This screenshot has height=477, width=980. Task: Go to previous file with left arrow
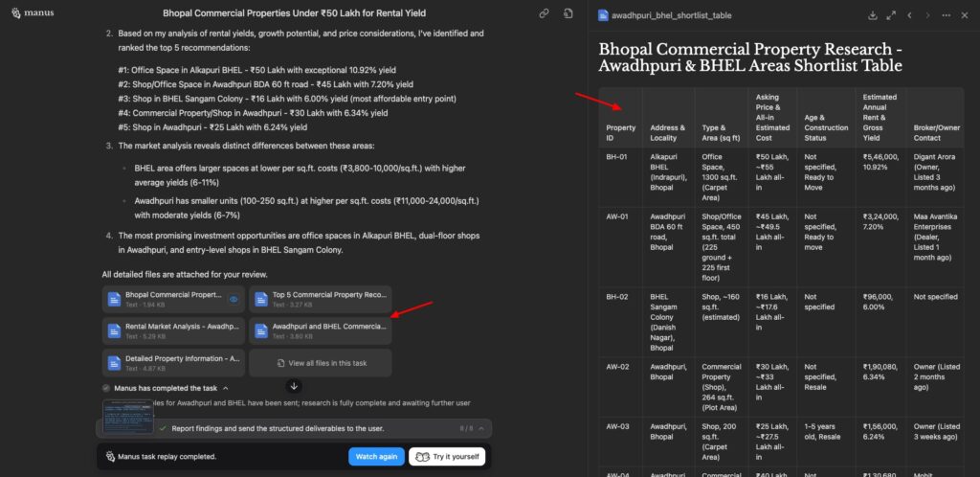tap(909, 15)
